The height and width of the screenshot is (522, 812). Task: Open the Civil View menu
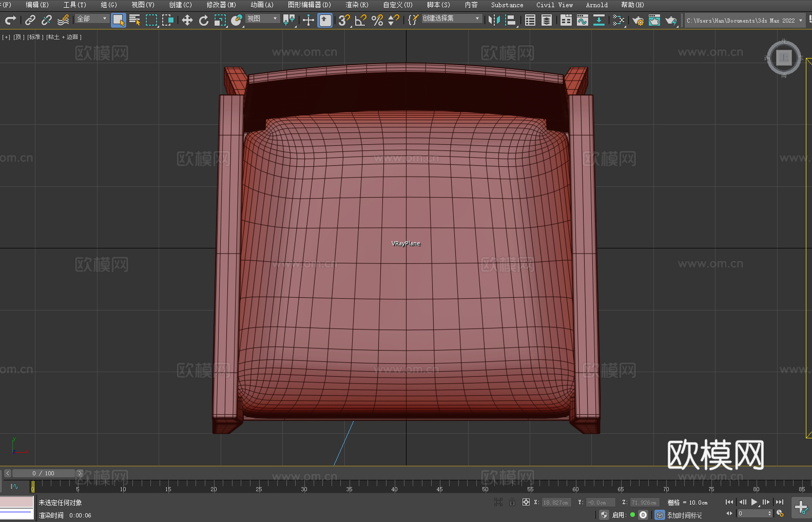554,5
